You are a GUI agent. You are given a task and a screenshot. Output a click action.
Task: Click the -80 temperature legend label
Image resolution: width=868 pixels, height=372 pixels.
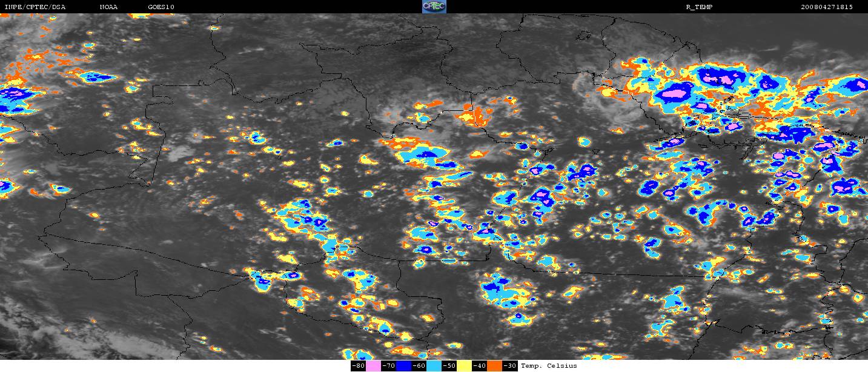click(358, 365)
